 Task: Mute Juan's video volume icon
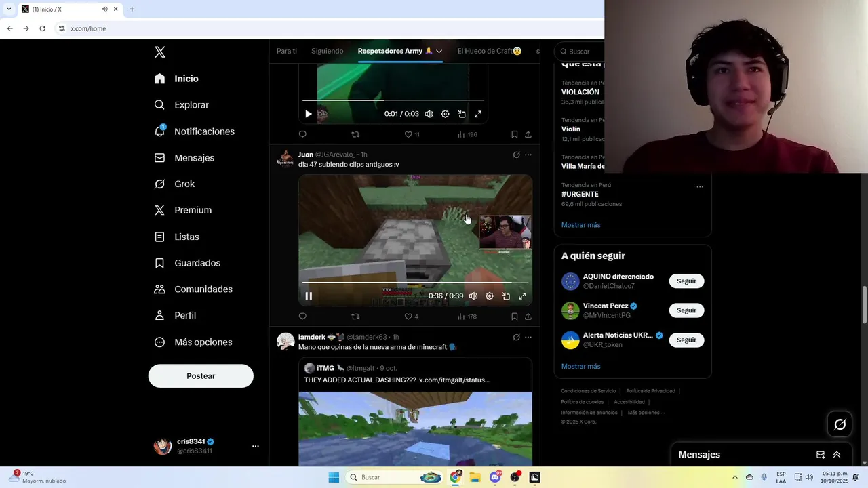473,296
